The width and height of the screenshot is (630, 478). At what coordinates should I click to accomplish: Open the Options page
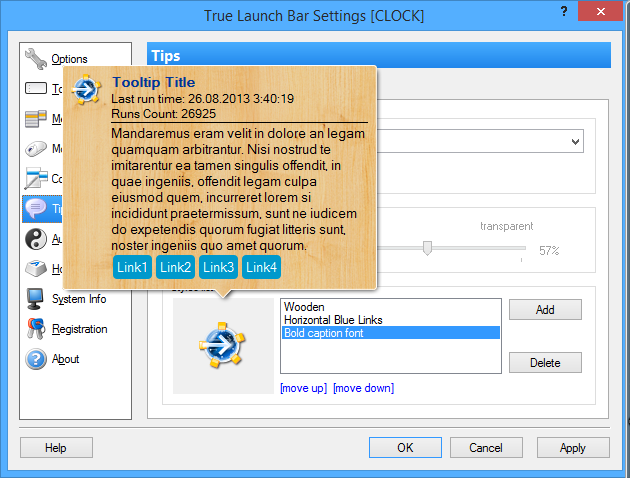click(70, 59)
